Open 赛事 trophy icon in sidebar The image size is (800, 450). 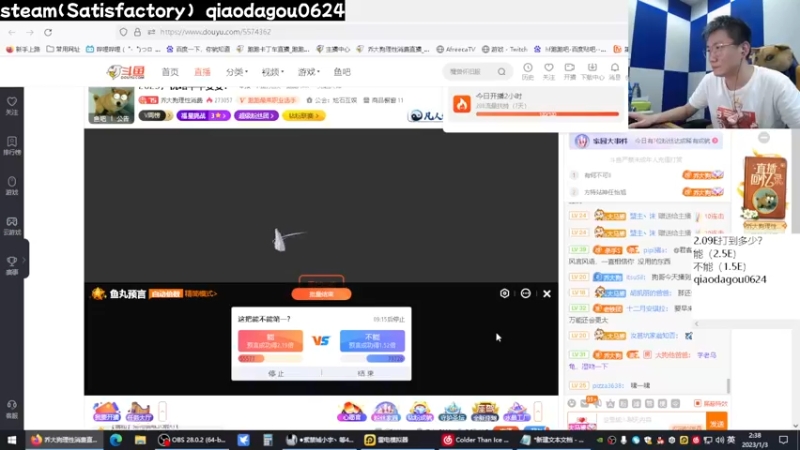click(x=12, y=265)
